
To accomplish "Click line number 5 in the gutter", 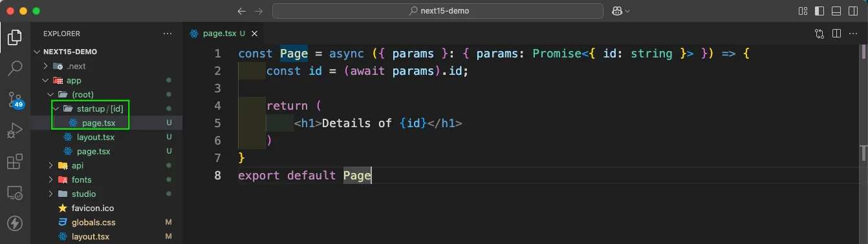I will pyautogui.click(x=217, y=123).
